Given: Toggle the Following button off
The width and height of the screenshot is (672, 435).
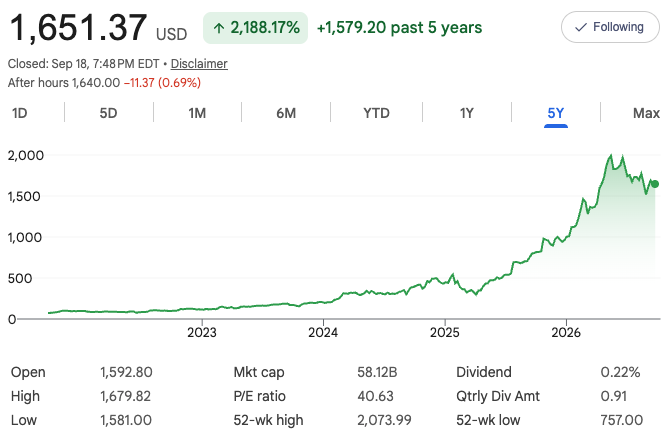Looking at the screenshot, I should pos(610,27).
